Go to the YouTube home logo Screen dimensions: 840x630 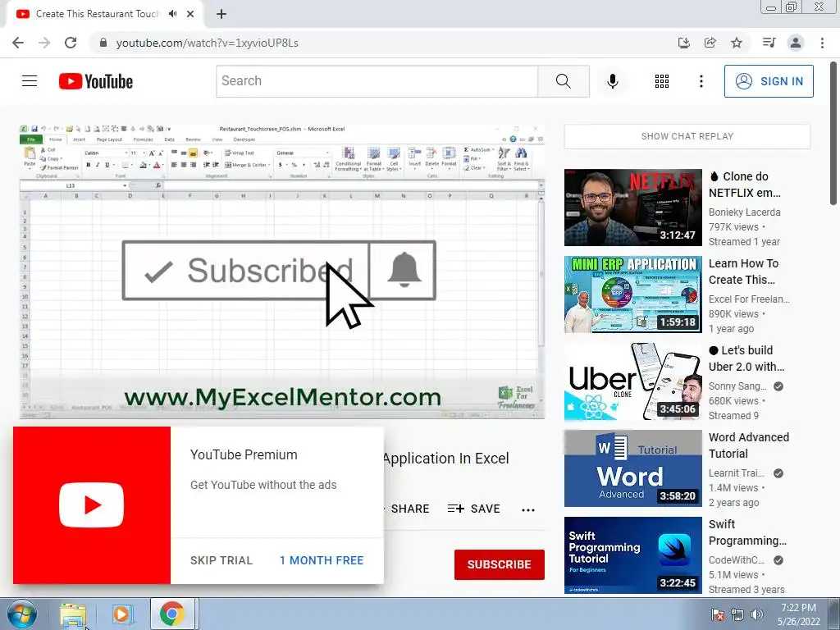coord(96,81)
